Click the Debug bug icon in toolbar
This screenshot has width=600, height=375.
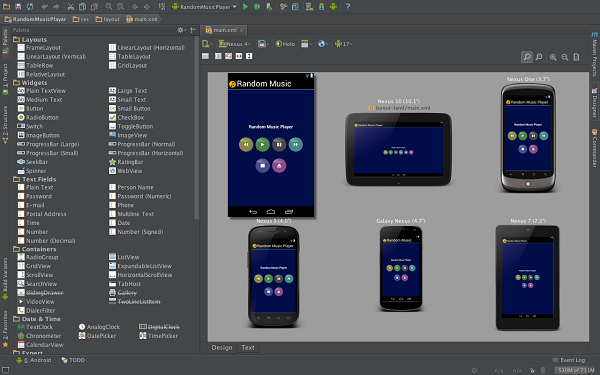(257, 7)
